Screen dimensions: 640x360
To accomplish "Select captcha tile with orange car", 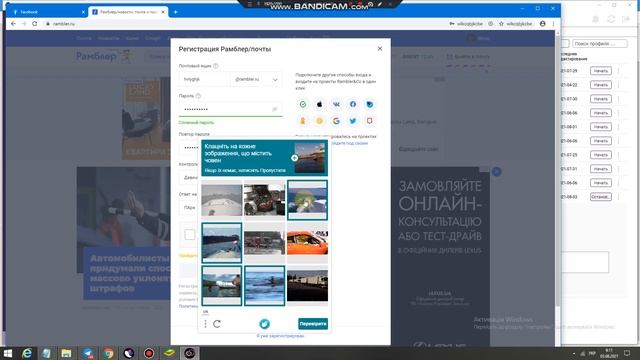I will [307, 243].
